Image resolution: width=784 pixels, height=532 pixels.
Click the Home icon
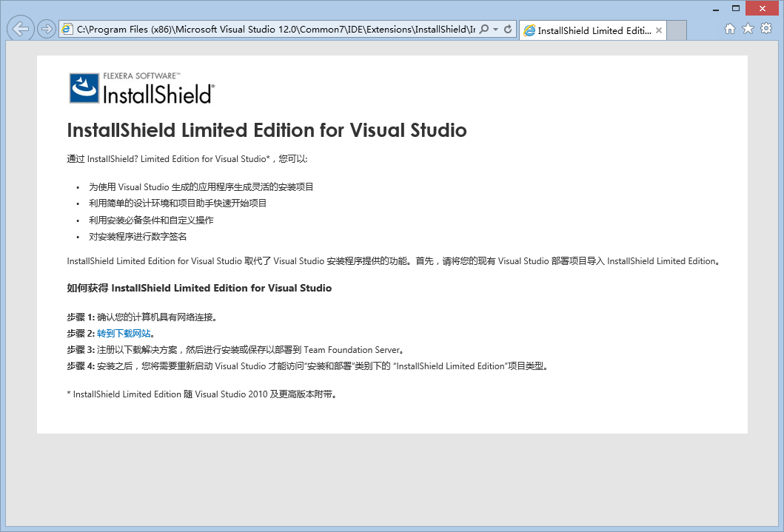click(730, 28)
